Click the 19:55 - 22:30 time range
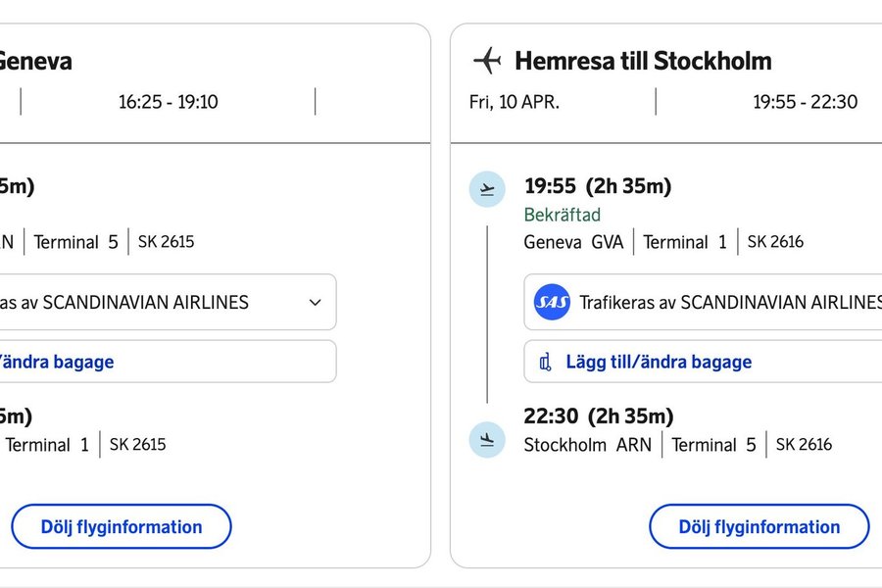Screen dimensions: 882x588 coord(805,102)
